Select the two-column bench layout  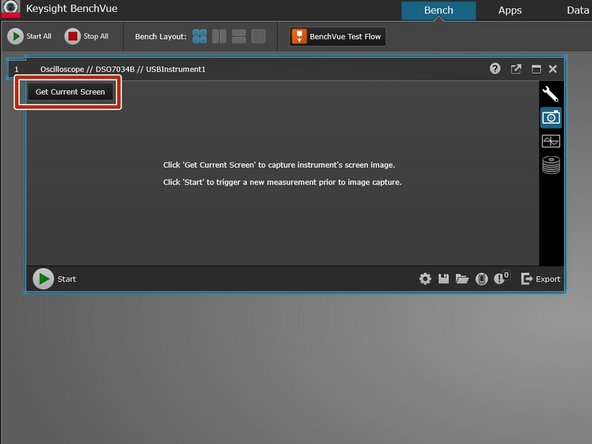coord(219,37)
